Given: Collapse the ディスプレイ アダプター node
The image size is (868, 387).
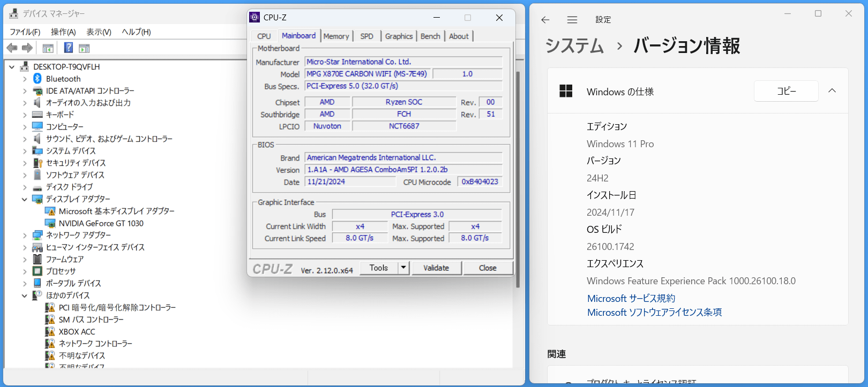Looking at the screenshot, I should [25, 199].
